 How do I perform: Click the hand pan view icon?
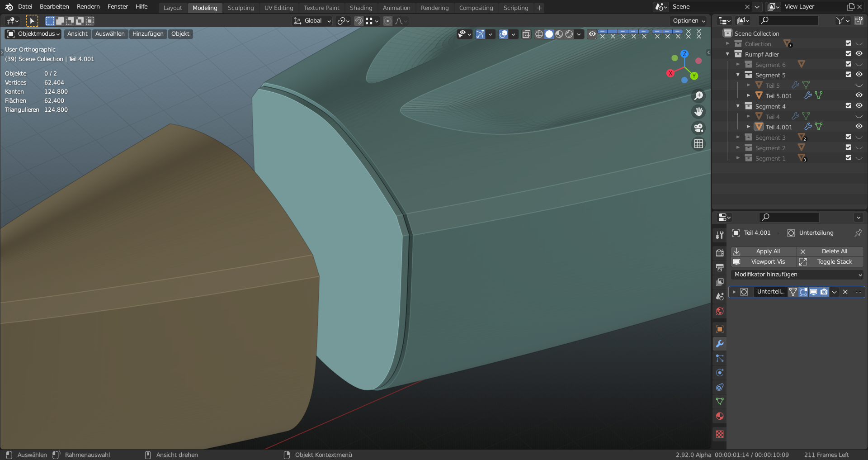698,112
